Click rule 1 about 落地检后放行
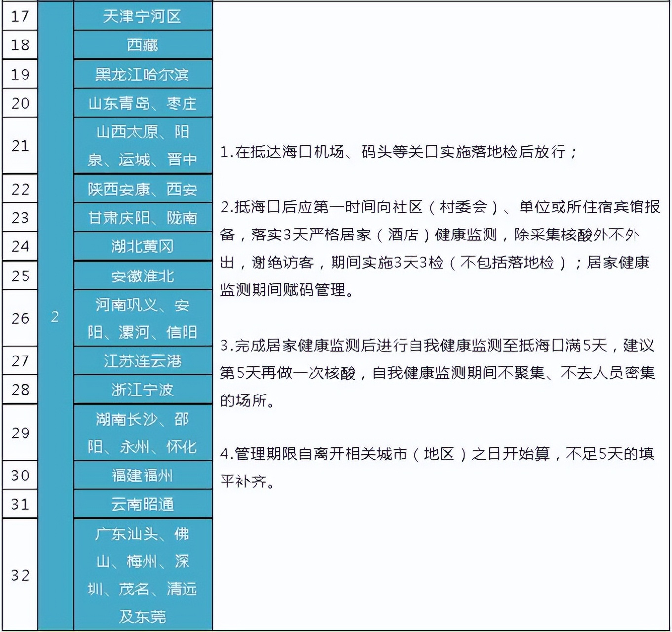 coord(398,152)
